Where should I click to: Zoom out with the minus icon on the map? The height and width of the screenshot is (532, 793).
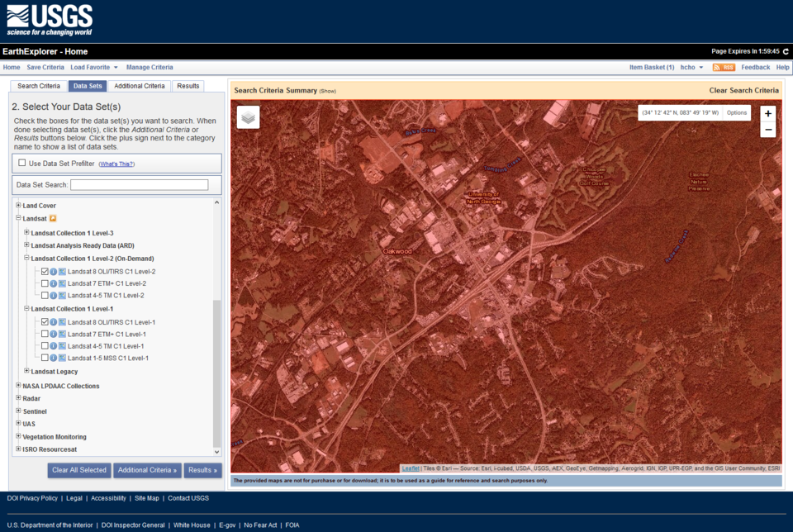(x=767, y=129)
